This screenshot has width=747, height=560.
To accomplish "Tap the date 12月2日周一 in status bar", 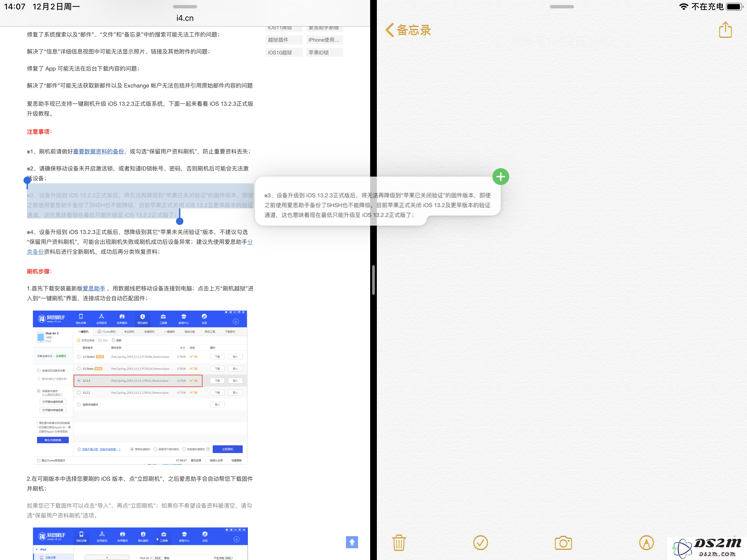I will tap(56, 7).
